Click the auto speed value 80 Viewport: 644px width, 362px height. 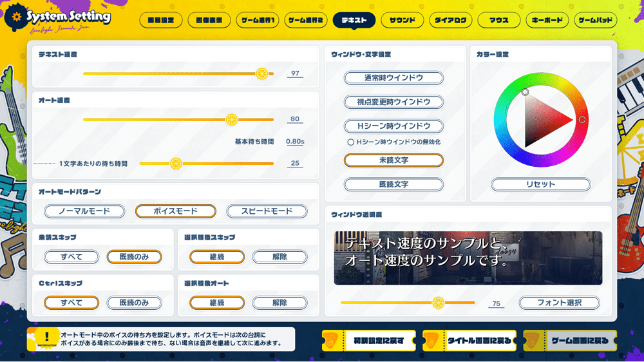(295, 119)
